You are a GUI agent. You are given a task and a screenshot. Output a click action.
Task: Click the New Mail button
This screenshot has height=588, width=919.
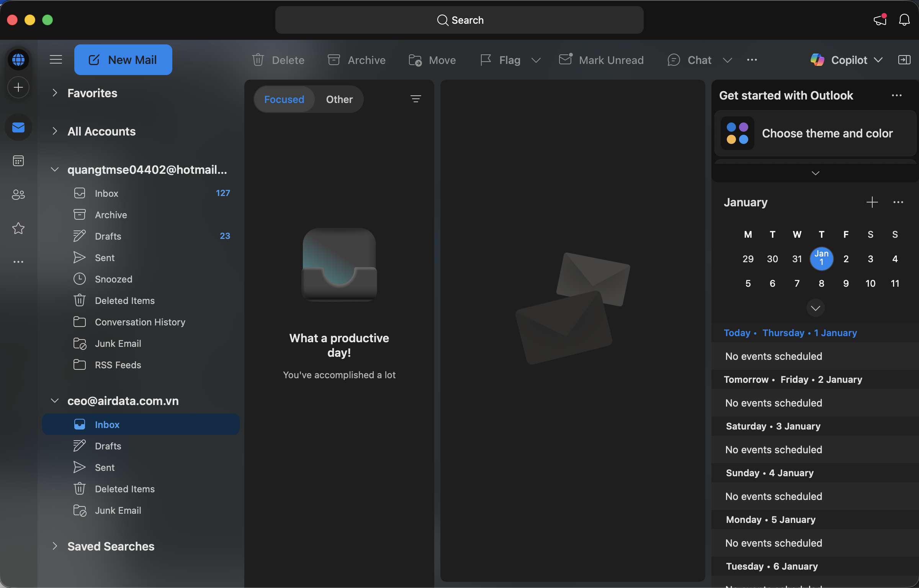[123, 60]
